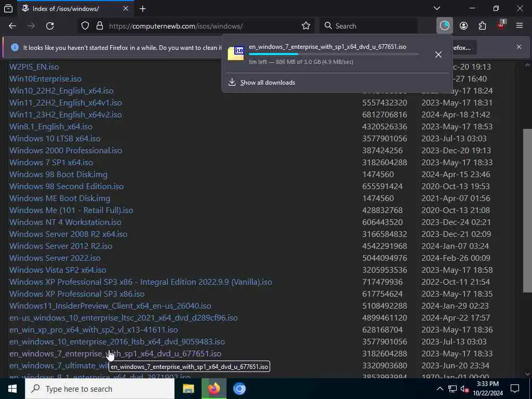
Task: Open Windows Me (101 - Retail Full).iso
Action: coord(71,210)
